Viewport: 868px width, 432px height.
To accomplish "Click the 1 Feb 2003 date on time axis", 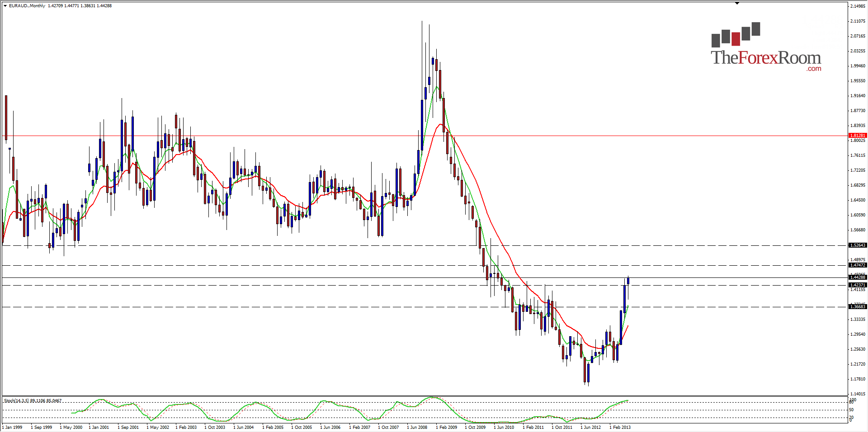I will 186,427.
